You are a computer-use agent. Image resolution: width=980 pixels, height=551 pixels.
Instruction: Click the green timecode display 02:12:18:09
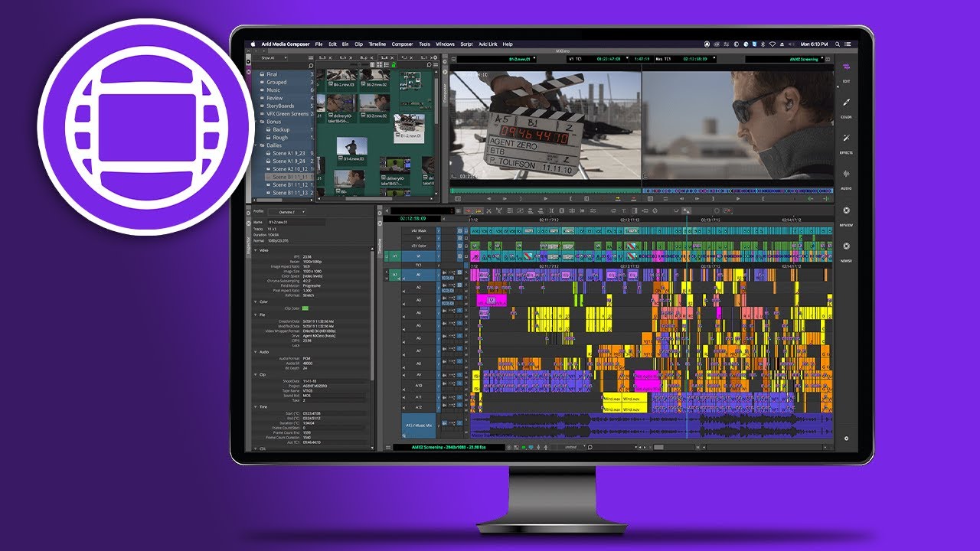(413, 218)
